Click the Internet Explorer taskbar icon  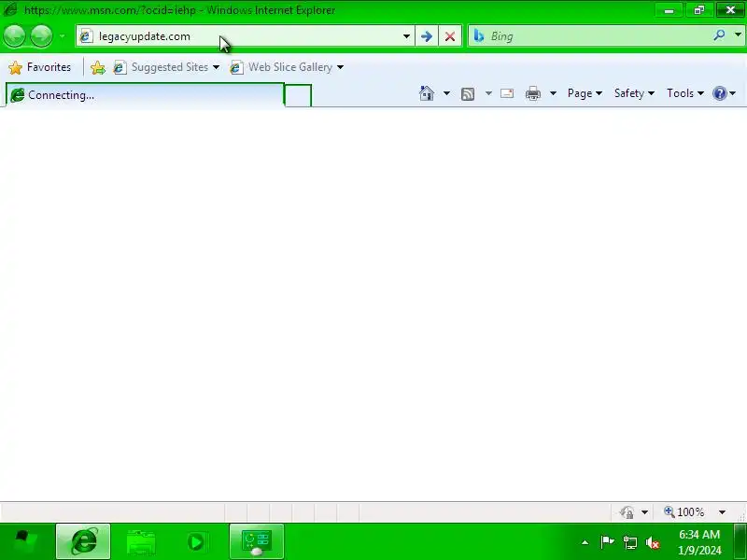83,541
